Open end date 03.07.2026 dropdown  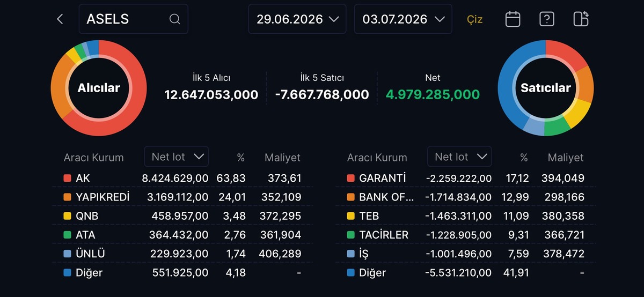[403, 19]
